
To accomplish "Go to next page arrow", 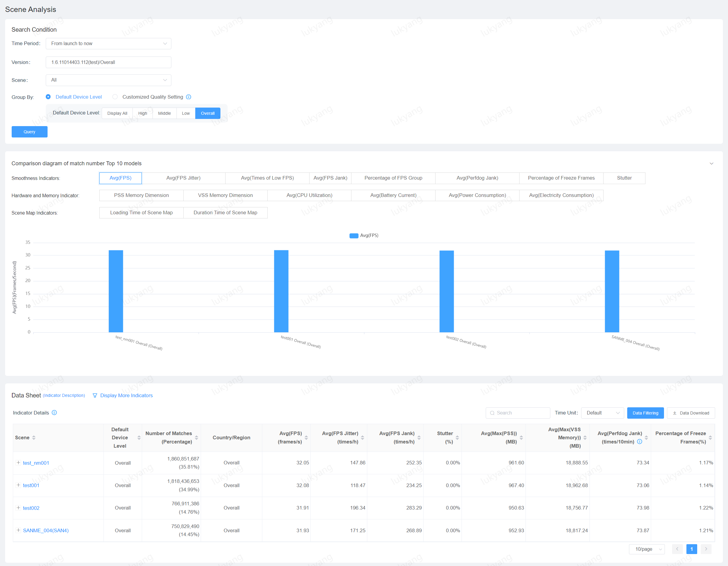I will coord(706,549).
